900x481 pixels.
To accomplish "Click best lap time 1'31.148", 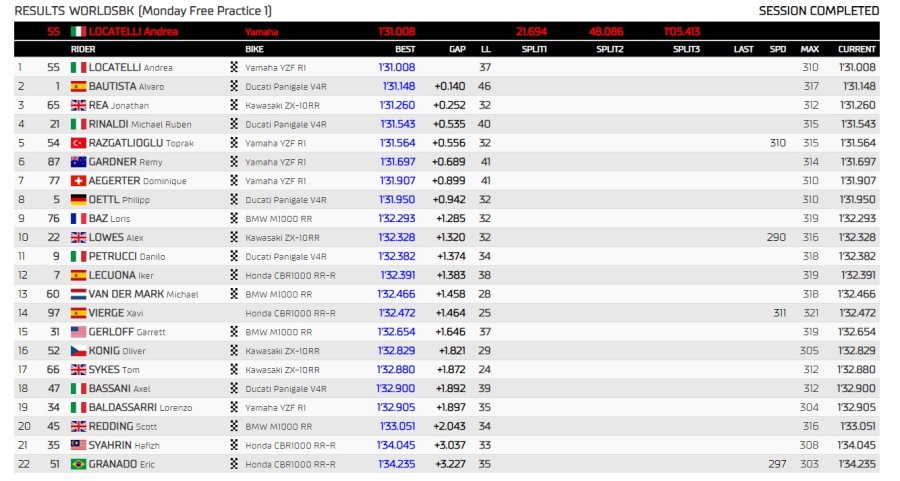I will [x=399, y=86].
